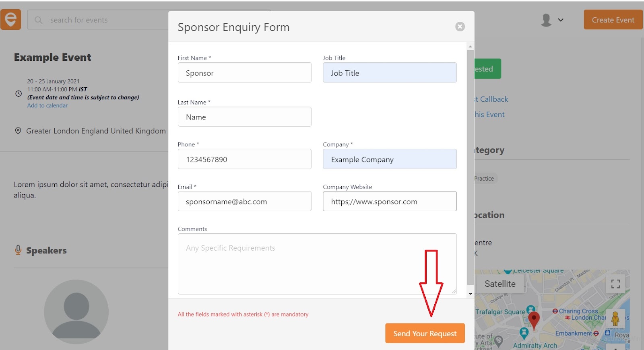Click the Street View pegman icon
644x350 pixels.
tap(615, 319)
